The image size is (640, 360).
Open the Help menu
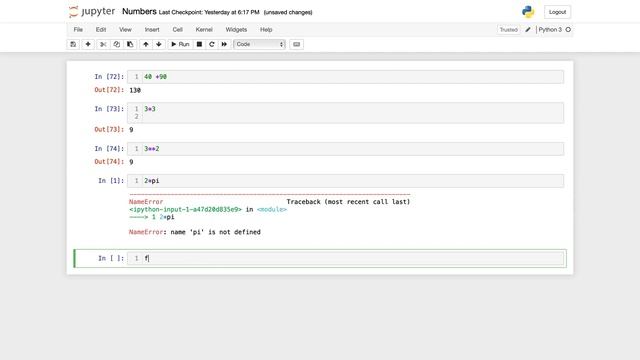pyautogui.click(x=266, y=29)
